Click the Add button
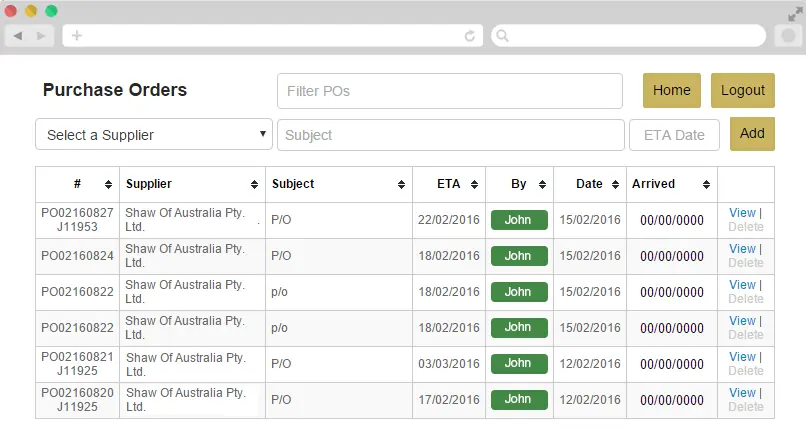The width and height of the screenshot is (806, 439). (x=752, y=134)
